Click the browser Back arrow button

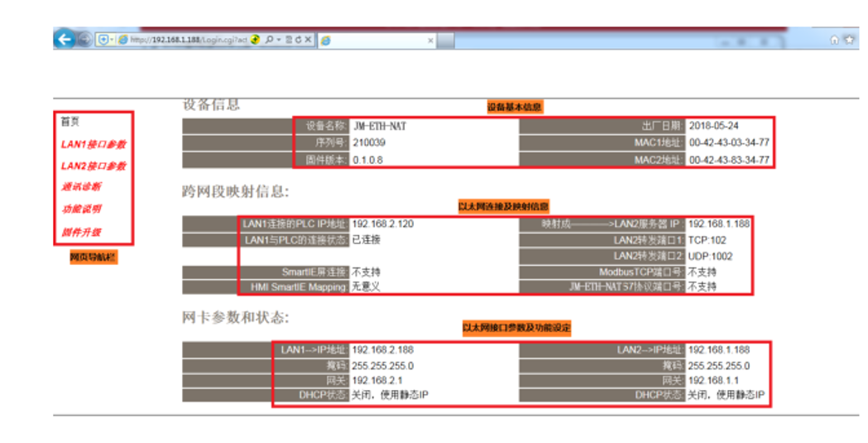[64, 39]
